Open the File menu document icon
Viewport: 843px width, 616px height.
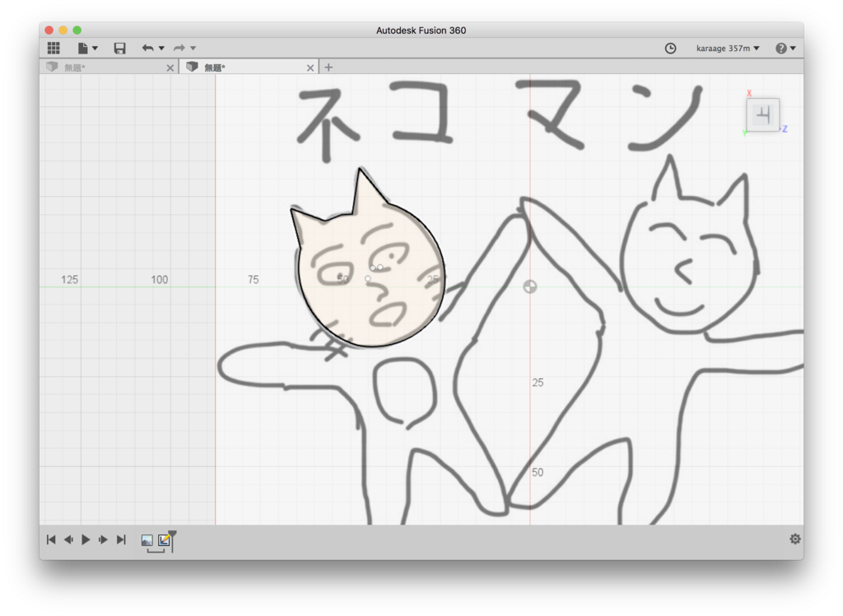83,49
